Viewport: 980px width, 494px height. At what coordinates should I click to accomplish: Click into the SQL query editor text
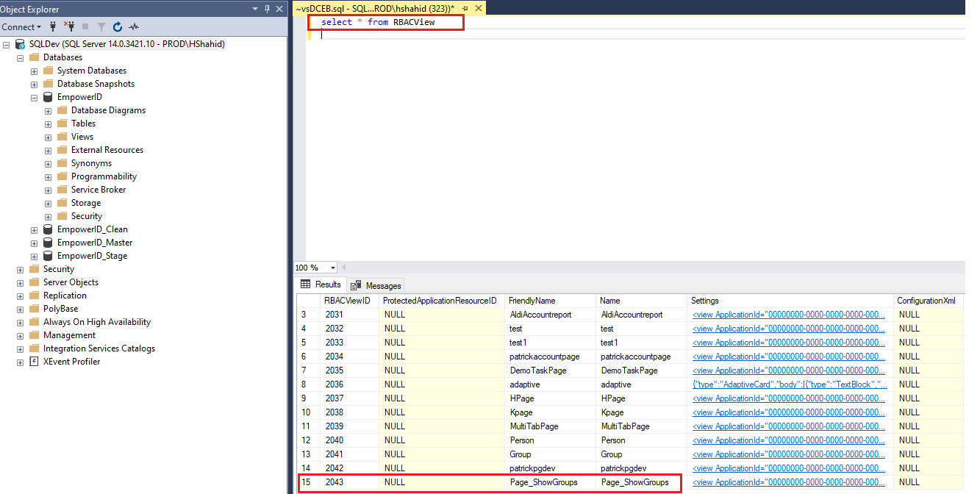[378, 22]
